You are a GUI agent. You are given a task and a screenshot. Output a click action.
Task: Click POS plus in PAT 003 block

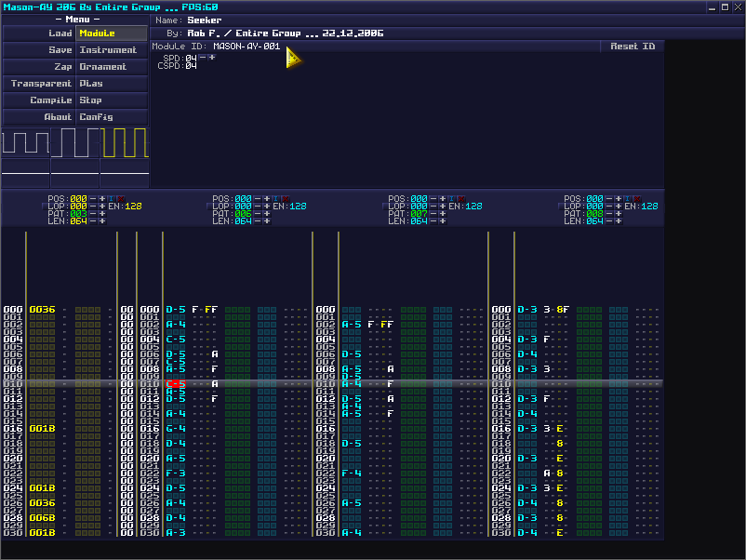pyautogui.click(x=101, y=198)
